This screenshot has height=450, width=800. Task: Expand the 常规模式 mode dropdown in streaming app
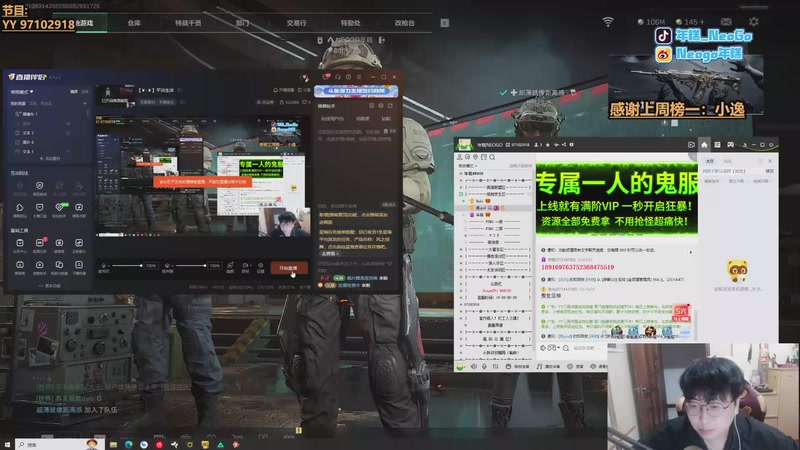22,92
